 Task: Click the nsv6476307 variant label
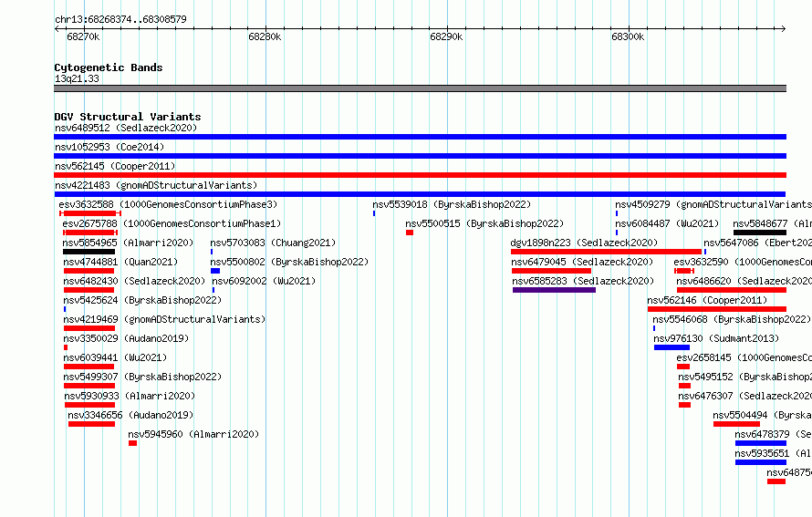point(745,396)
